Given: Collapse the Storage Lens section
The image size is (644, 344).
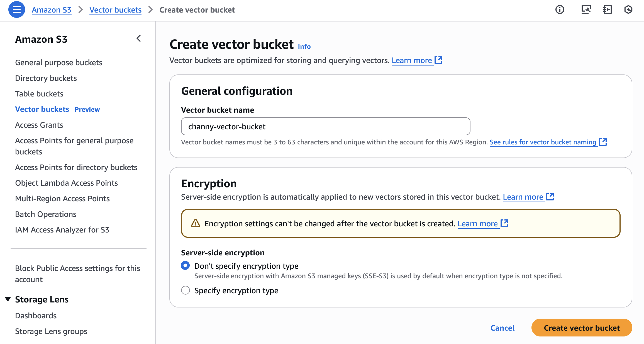Looking at the screenshot, I should [8, 299].
